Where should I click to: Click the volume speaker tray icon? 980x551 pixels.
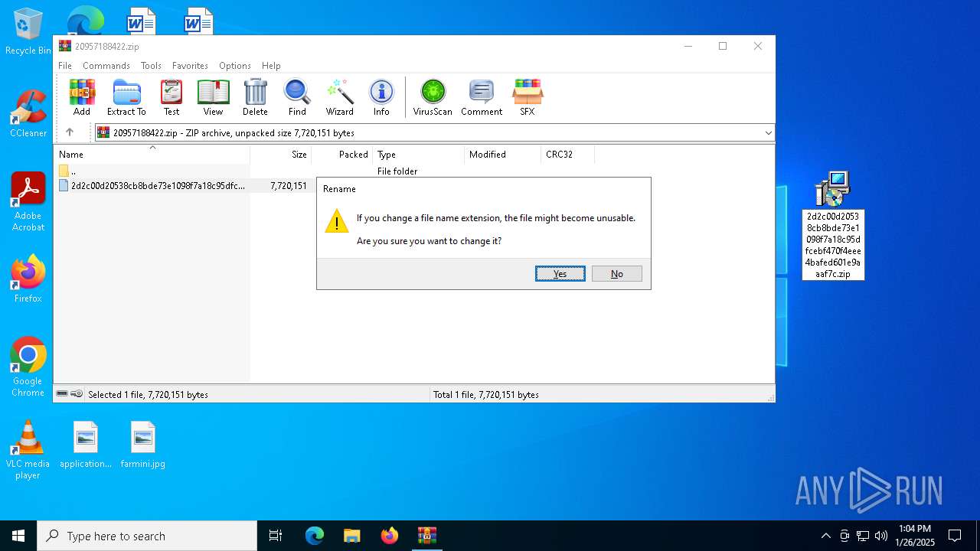pyautogui.click(x=881, y=536)
